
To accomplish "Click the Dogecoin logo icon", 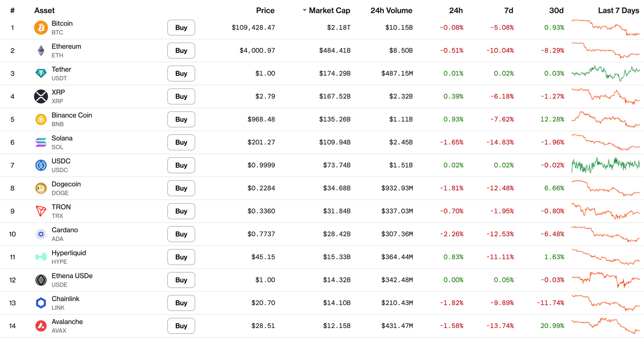I will tap(41, 188).
